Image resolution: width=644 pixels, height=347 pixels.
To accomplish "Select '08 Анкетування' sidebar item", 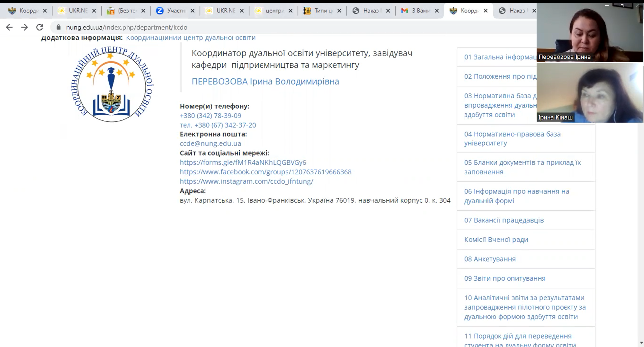I will pos(490,259).
